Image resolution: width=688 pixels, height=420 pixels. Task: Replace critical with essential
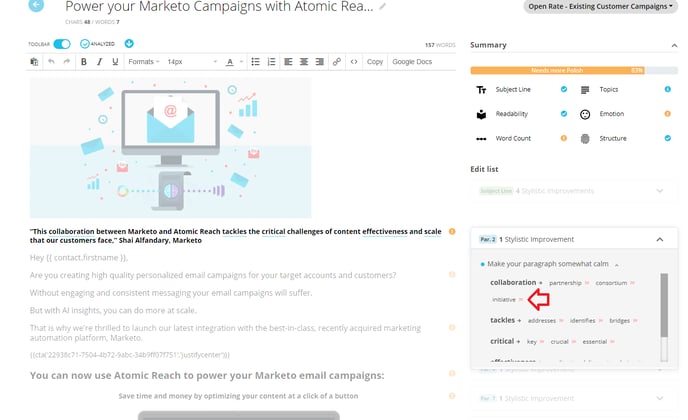coord(595,342)
